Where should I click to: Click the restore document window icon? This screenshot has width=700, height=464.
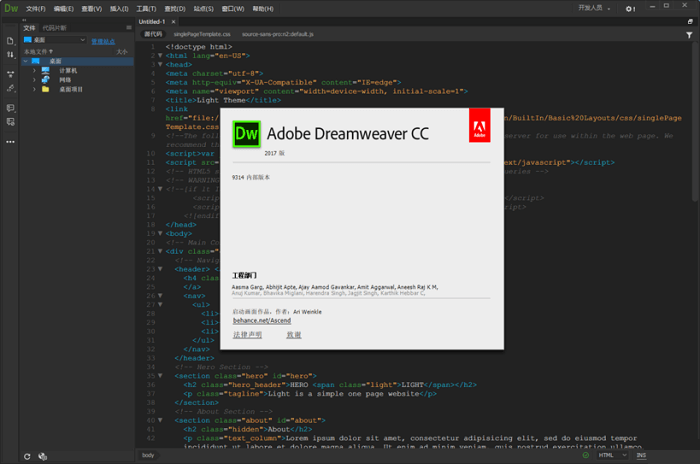pyautogui.click(x=690, y=21)
